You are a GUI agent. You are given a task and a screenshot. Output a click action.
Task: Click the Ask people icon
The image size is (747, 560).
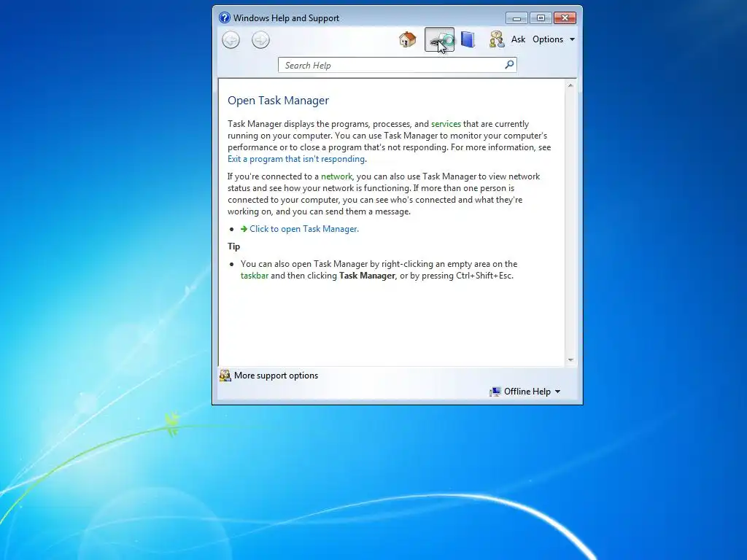click(496, 39)
